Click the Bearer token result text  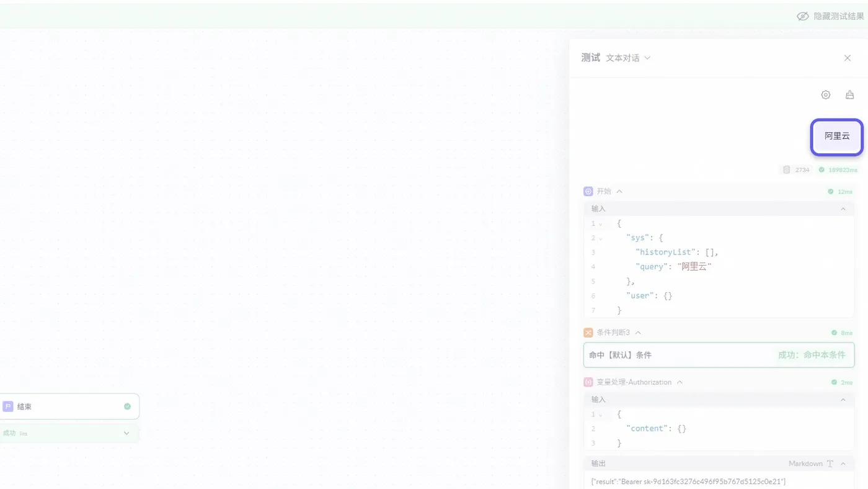click(688, 482)
